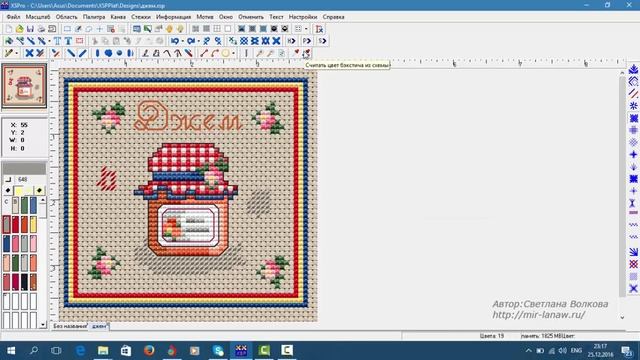The height and width of the screenshot is (360, 640).
Task: Click the Open file folder icon
Action: [19, 29]
